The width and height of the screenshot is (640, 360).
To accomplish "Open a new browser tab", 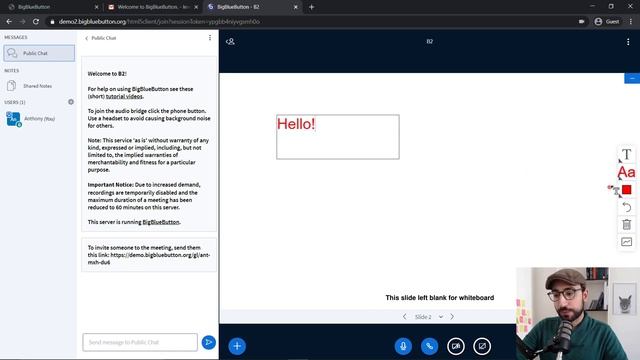I will 311,7.
